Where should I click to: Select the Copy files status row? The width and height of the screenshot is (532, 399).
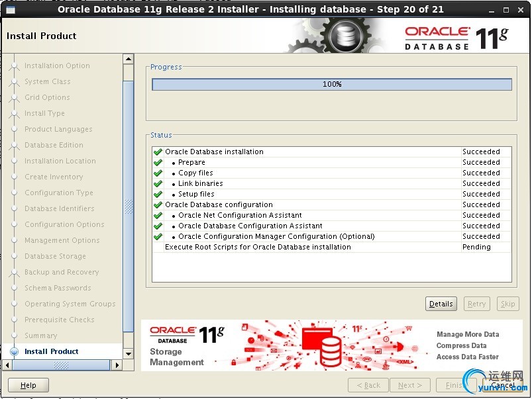[332, 173]
